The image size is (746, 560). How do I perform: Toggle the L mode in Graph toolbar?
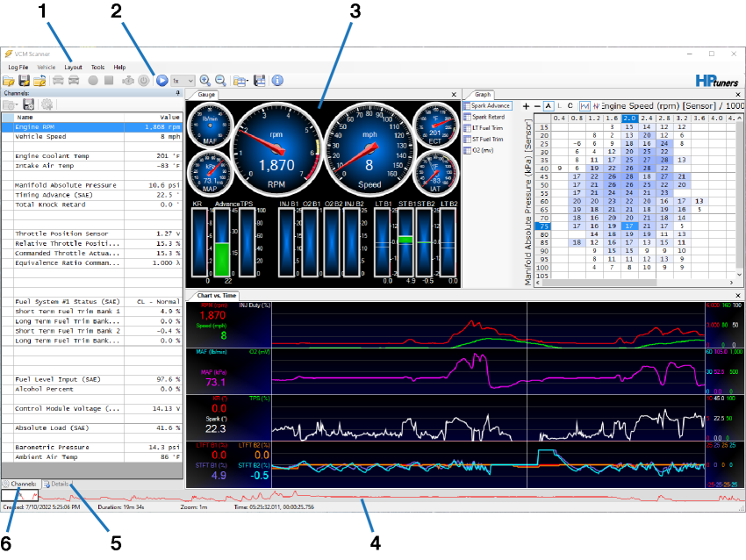(560, 106)
